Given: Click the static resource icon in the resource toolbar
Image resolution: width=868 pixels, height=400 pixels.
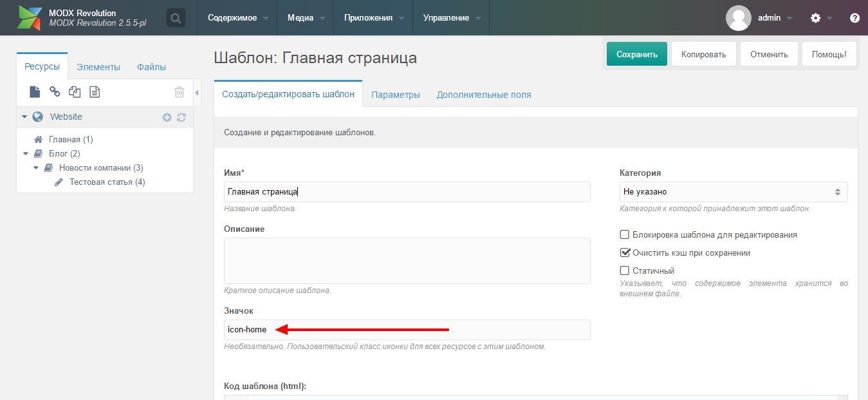Looking at the screenshot, I should tap(95, 92).
